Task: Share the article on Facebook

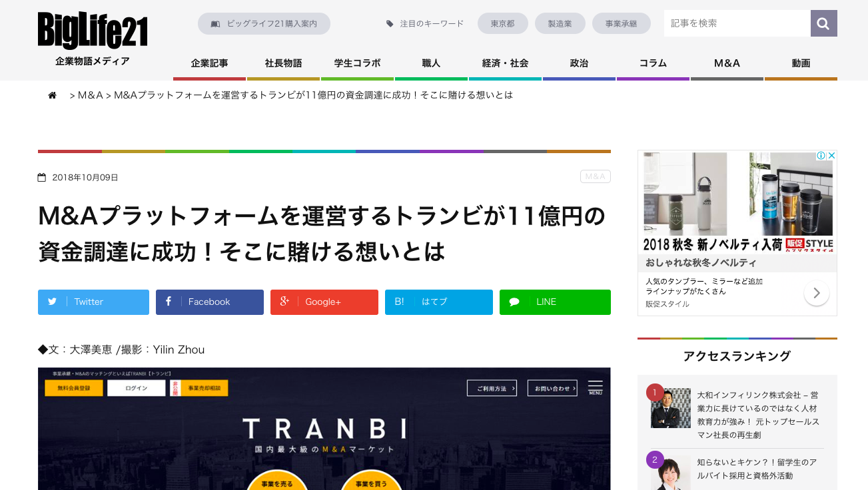Action: coord(210,302)
